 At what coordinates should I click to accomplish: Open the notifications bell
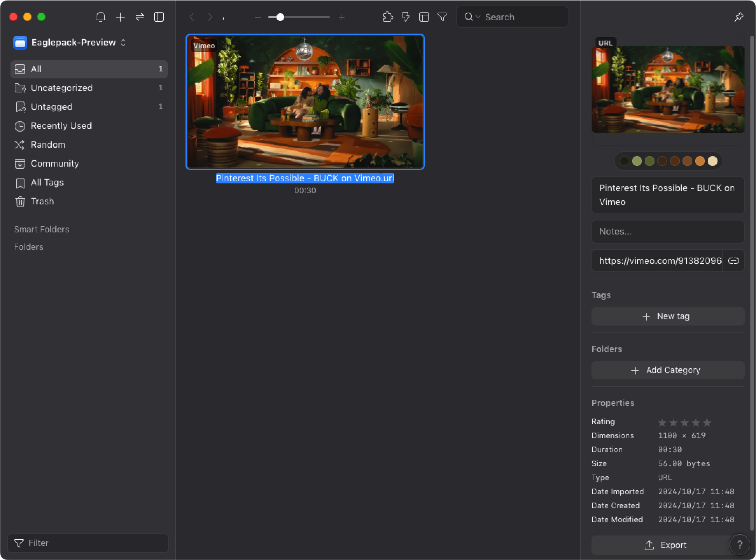point(101,17)
